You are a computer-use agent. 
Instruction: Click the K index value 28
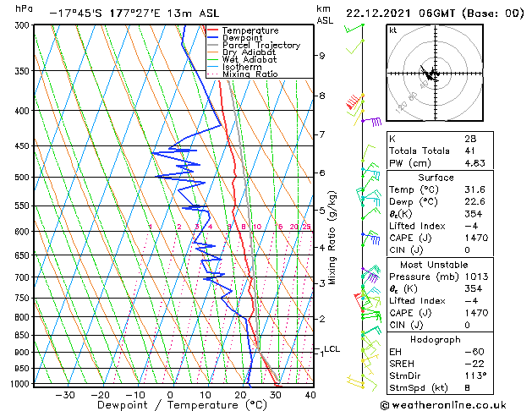pyautogui.click(x=470, y=139)
